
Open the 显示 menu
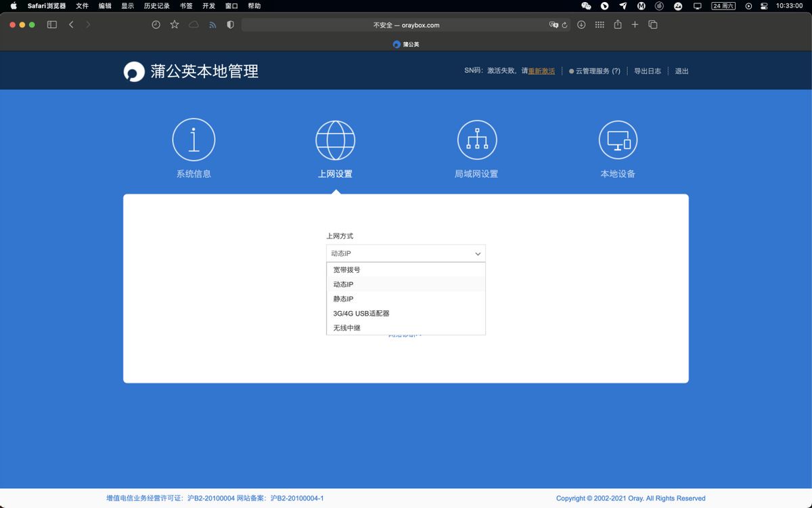point(127,6)
